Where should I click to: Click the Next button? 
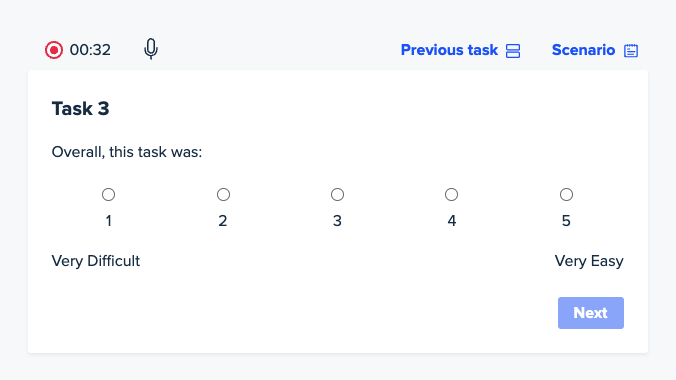click(591, 313)
